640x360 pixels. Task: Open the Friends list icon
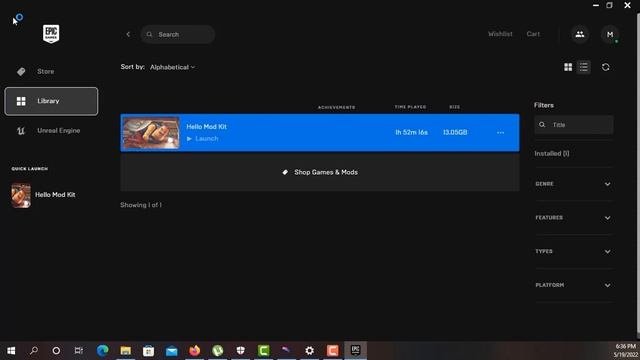[x=580, y=34]
